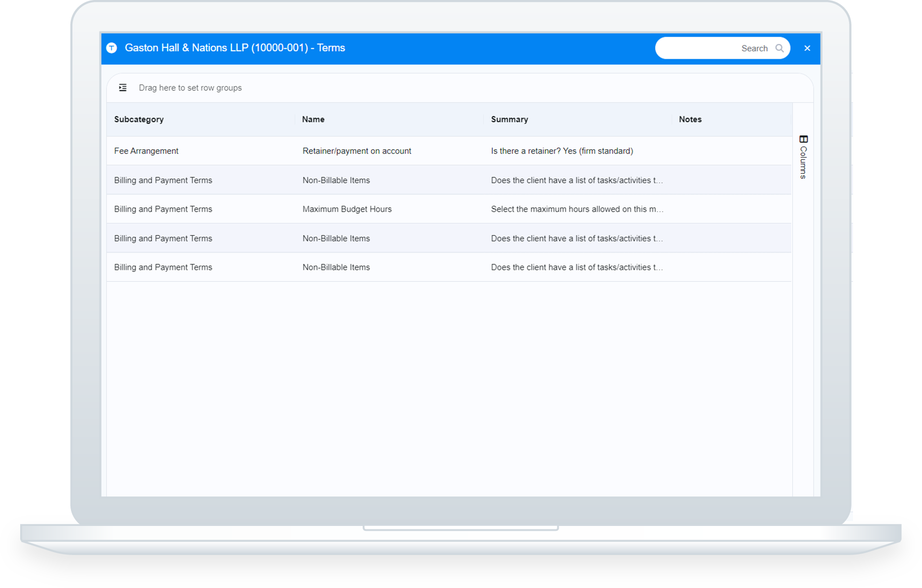Viewport: 922px width, 588px height.
Task: Sort the grid by the Notes column
Action: [690, 119]
